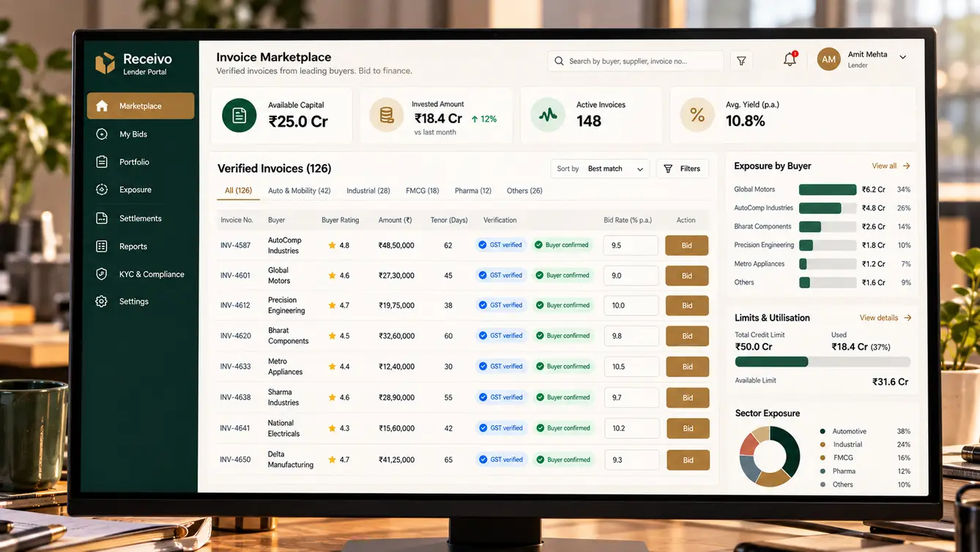Image resolution: width=980 pixels, height=552 pixels.
Task: Click the Settings gear icon
Action: [102, 301]
